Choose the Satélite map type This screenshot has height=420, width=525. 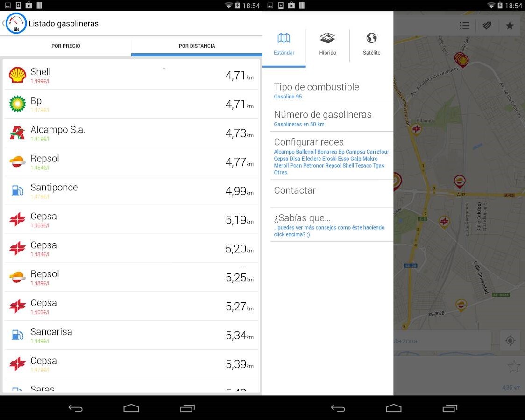(x=371, y=44)
